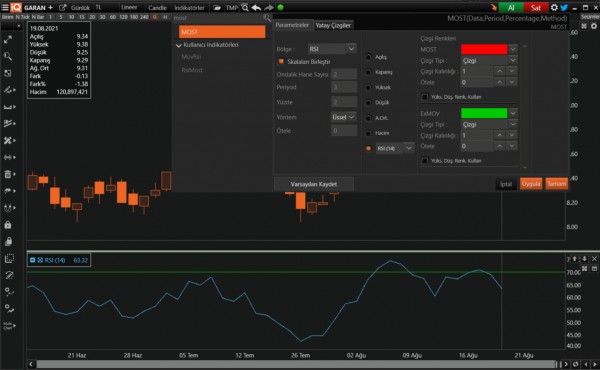Click the İptal button

(x=506, y=184)
